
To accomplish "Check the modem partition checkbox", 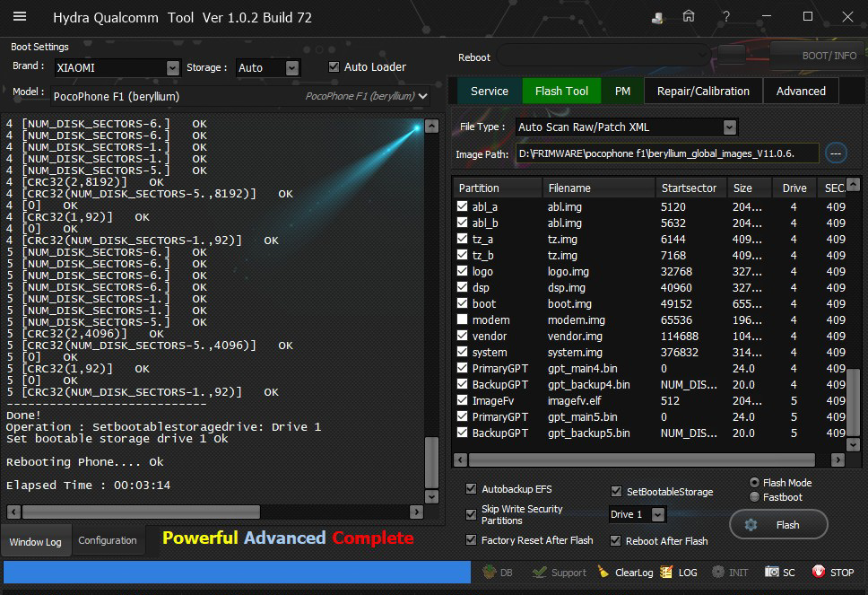I will pyautogui.click(x=462, y=319).
